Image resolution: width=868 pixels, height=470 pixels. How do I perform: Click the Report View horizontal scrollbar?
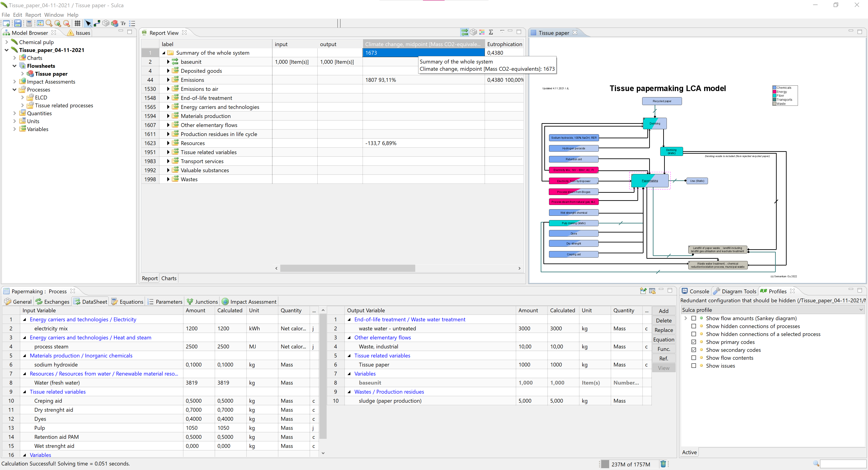[347, 268]
